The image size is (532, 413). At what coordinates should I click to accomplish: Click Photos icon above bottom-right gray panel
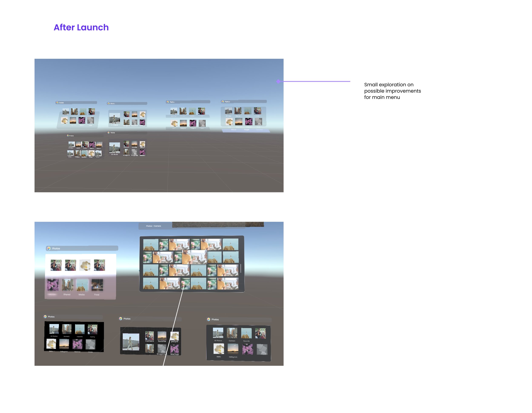pos(209,319)
